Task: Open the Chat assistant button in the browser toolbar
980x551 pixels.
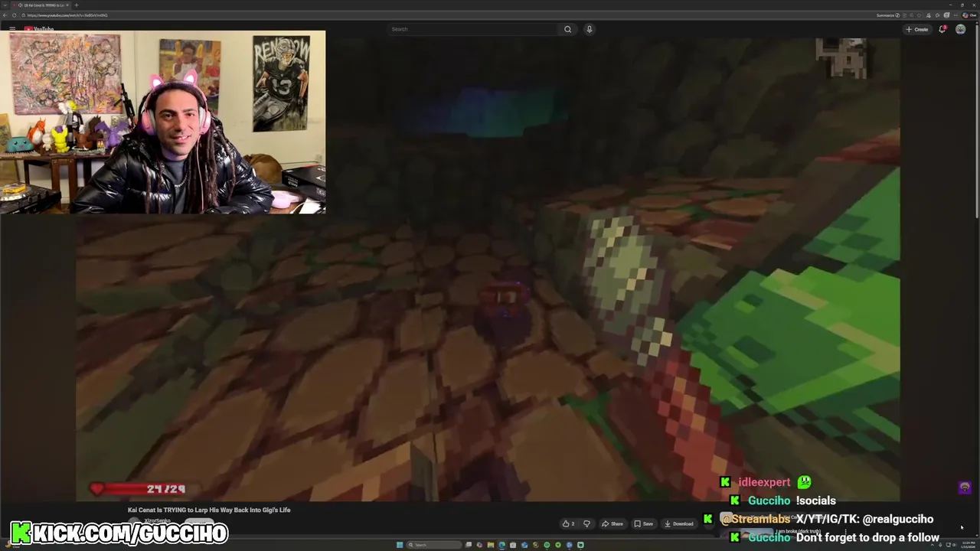Action: point(969,15)
